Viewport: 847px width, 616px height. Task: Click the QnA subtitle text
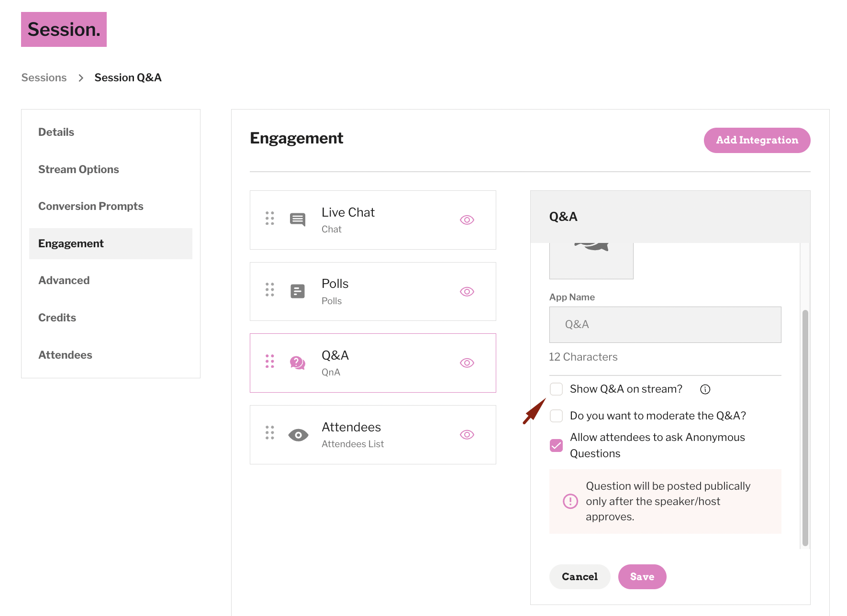point(331,372)
